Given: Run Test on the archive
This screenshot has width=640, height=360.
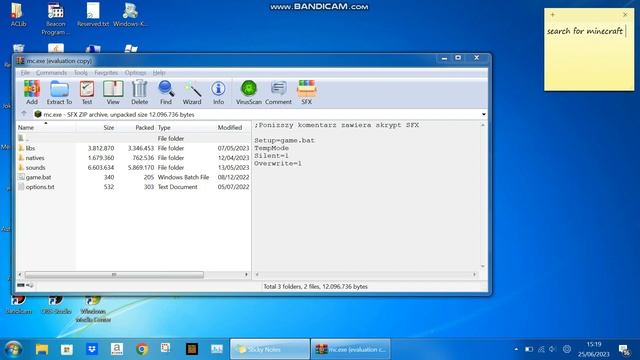Looking at the screenshot, I should tap(87, 92).
